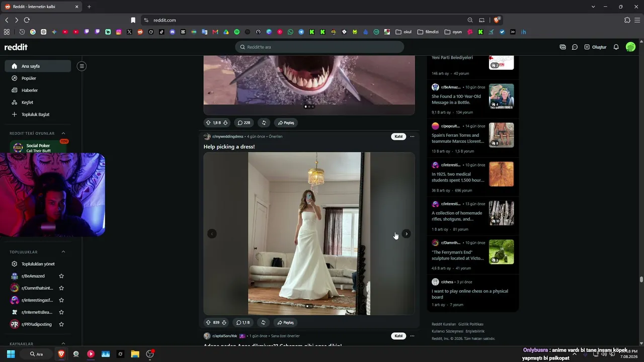Open the r/myweddingdress subreddit link

[227, 136]
